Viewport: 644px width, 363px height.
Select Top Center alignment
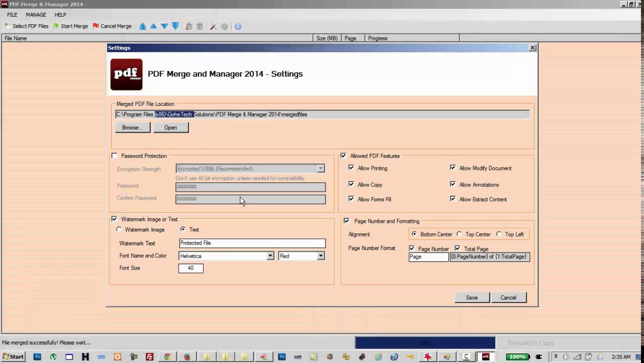tap(459, 234)
